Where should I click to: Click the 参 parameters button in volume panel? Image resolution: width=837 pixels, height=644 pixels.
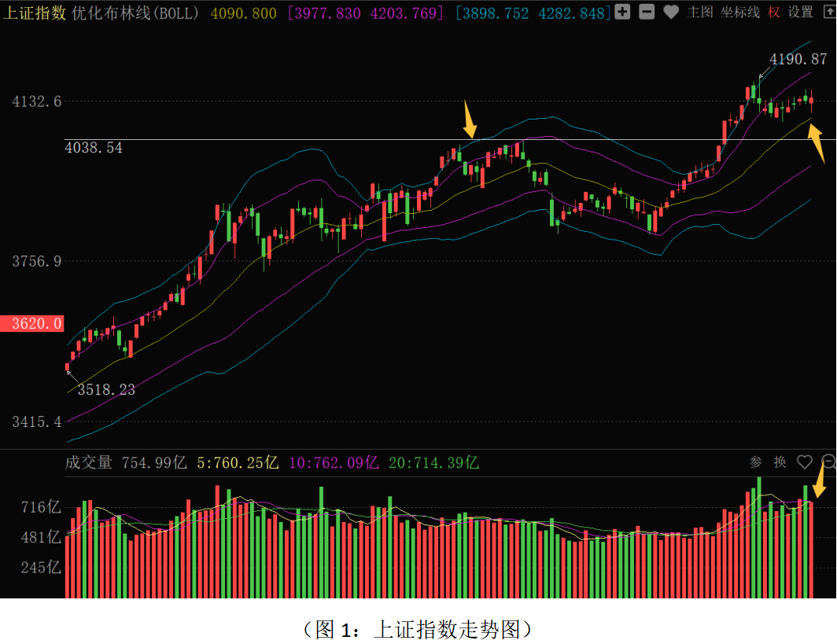coord(756,462)
